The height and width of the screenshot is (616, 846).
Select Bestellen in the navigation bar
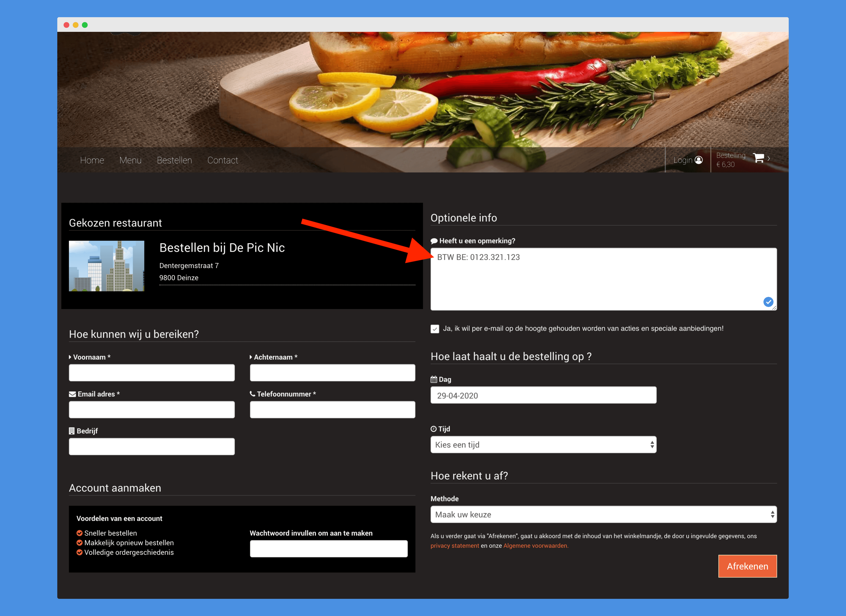pos(174,160)
